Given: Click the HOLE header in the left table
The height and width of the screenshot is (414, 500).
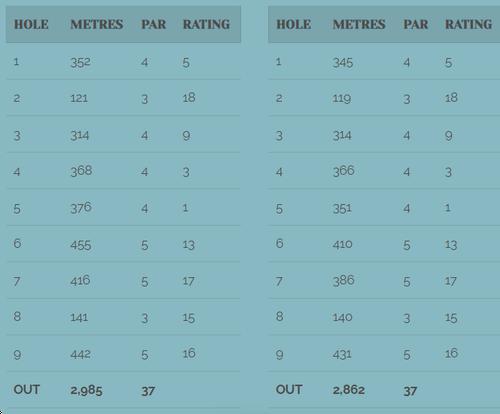Looking at the screenshot, I should pos(31,24).
